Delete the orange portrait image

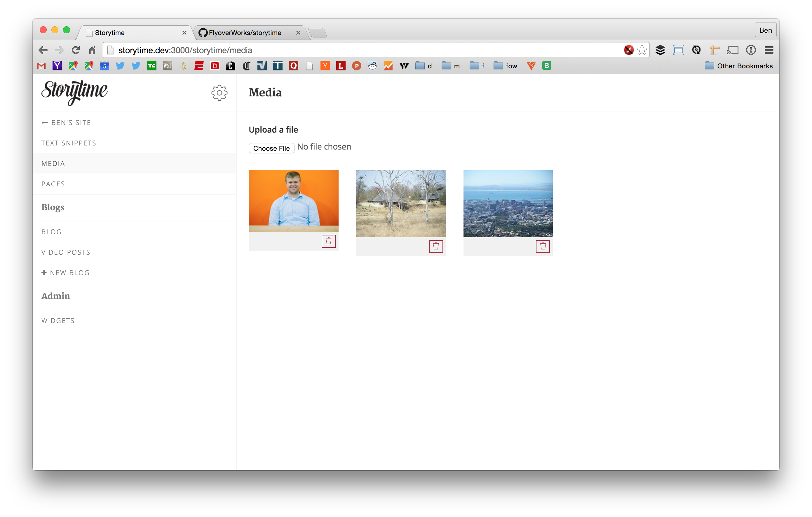coord(328,241)
